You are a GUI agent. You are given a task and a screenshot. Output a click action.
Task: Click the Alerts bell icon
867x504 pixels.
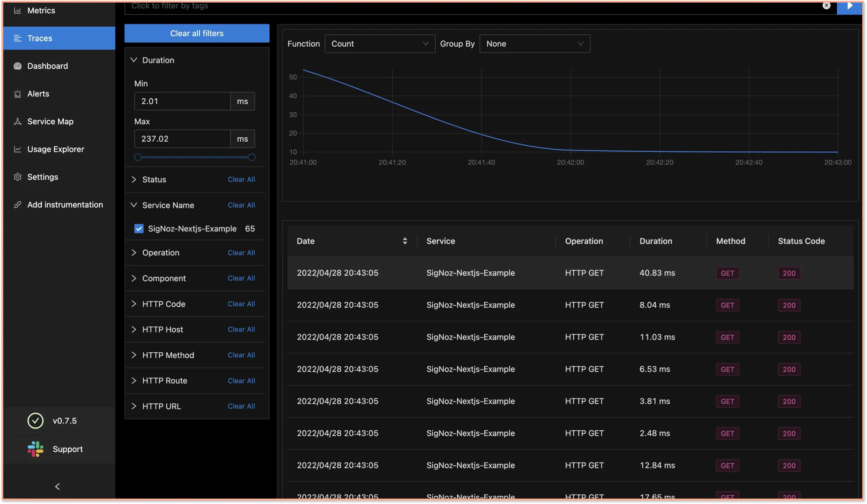tap(17, 94)
